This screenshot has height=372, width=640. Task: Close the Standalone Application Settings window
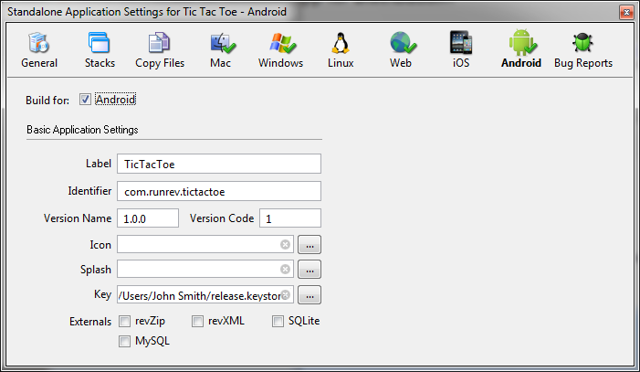tap(626, 12)
